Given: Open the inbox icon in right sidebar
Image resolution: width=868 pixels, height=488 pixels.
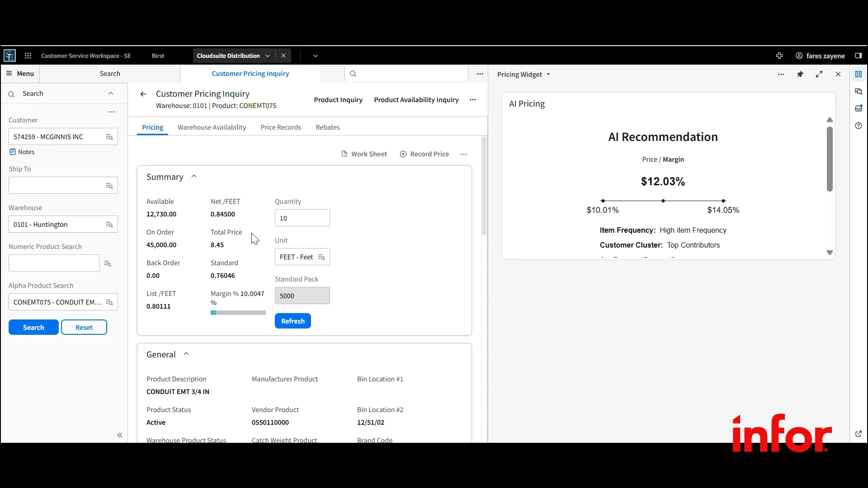Looking at the screenshot, I should 859,108.
